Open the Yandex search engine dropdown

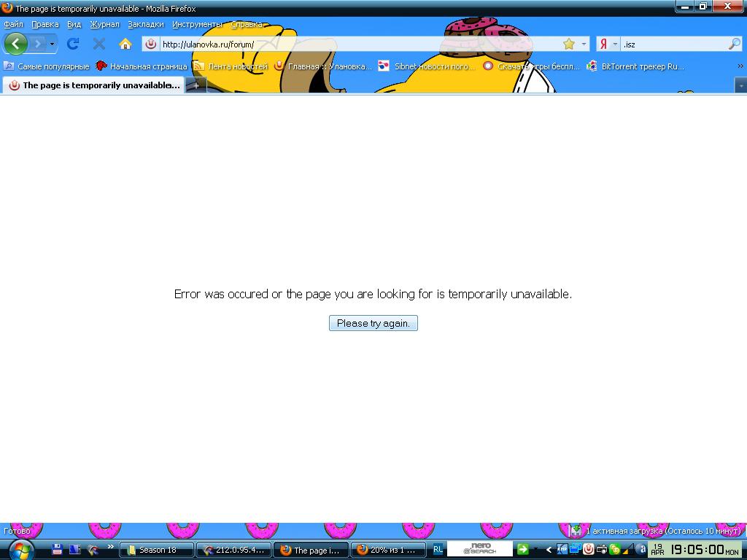[615, 44]
